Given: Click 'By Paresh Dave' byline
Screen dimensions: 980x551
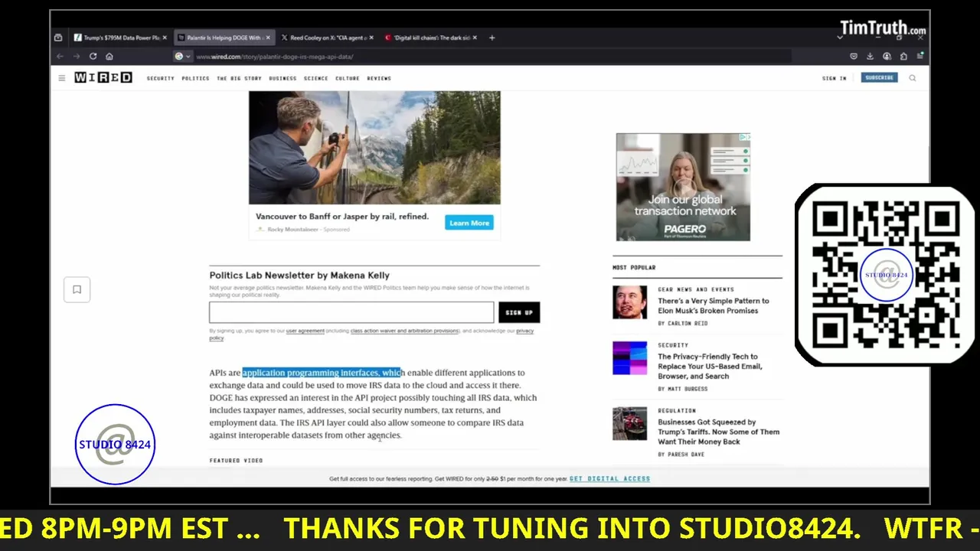Looking at the screenshot, I should tap(681, 455).
